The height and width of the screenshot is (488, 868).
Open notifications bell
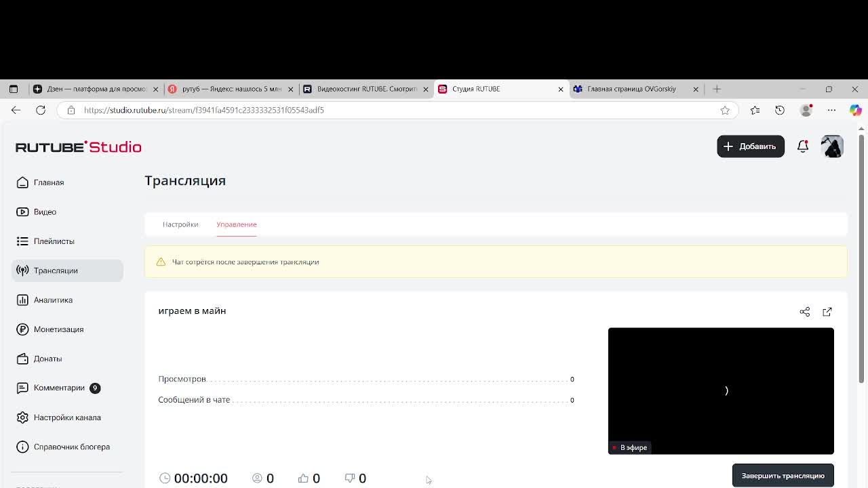(803, 146)
